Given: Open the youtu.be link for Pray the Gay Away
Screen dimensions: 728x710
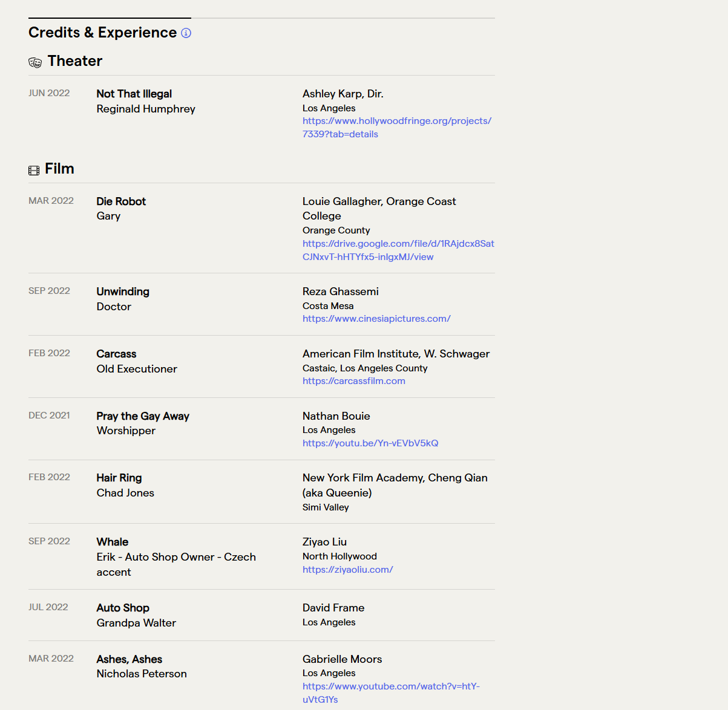Looking at the screenshot, I should (370, 443).
